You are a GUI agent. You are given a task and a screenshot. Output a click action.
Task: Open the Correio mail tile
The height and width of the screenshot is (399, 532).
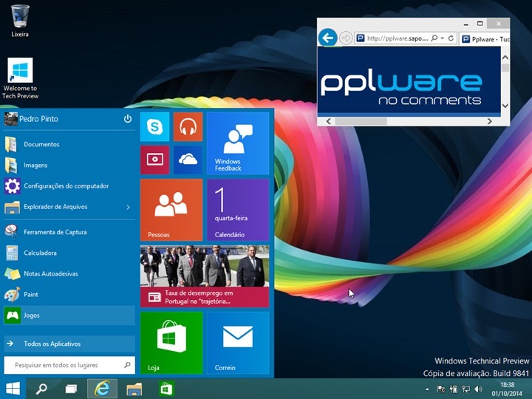238,343
